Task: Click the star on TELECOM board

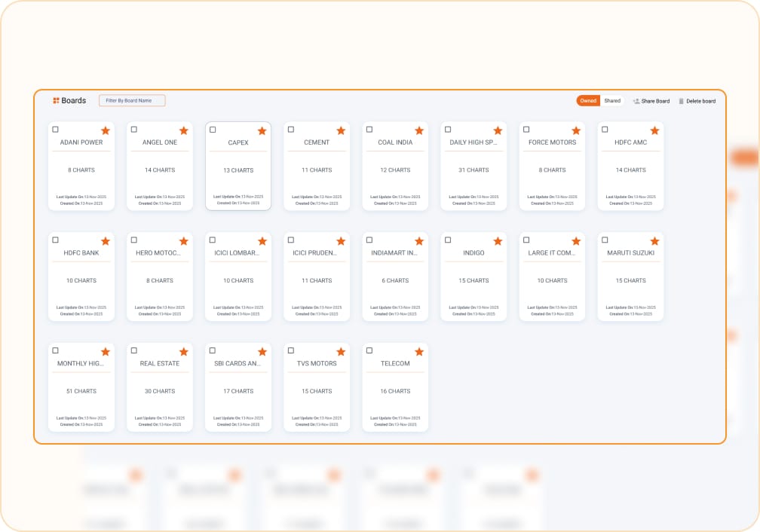Action: 419,352
